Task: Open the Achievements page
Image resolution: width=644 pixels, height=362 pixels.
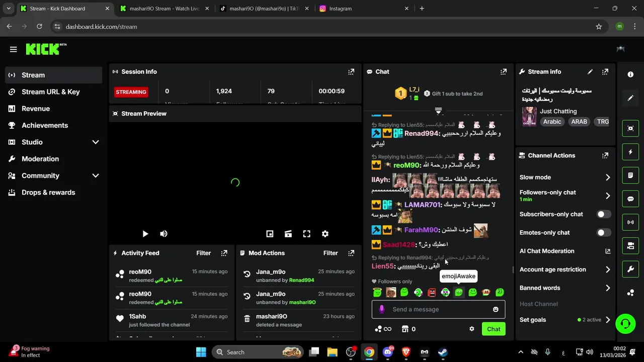Action: pyautogui.click(x=53, y=125)
